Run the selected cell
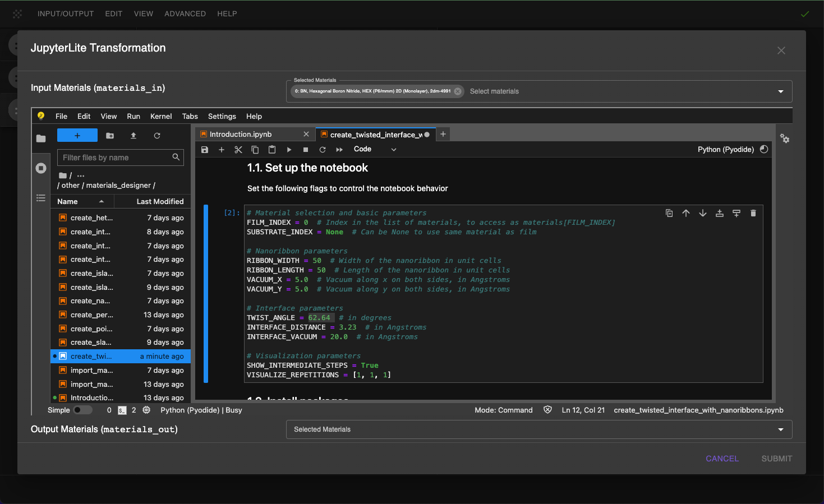The height and width of the screenshot is (504, 824). point(289,150)
